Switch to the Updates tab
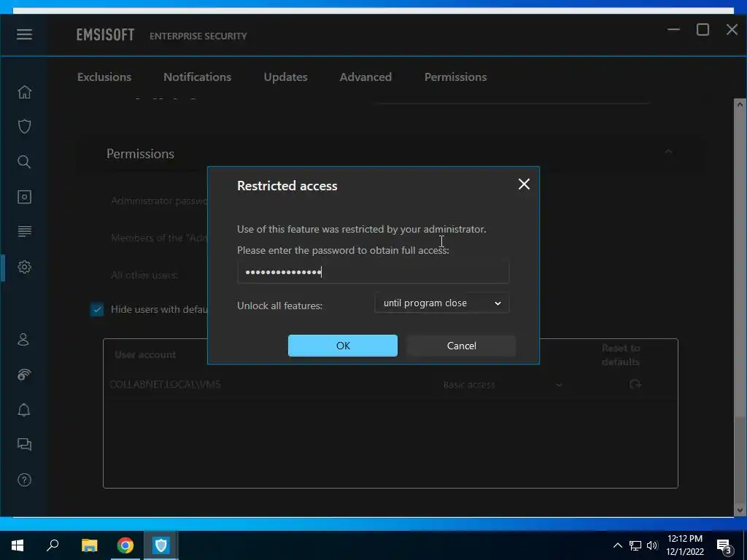747x560 pixels. [285, 77]
